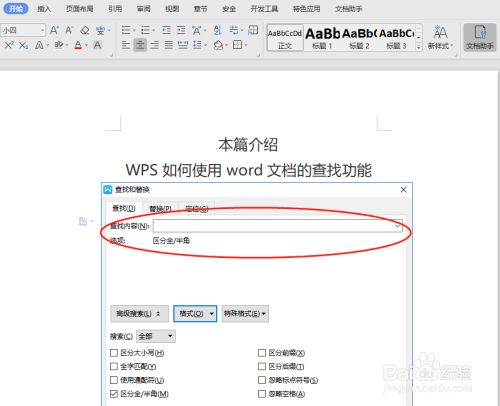Check 忽略空格(A) option
The image size is (500, 406).
[x=262, y=394]
